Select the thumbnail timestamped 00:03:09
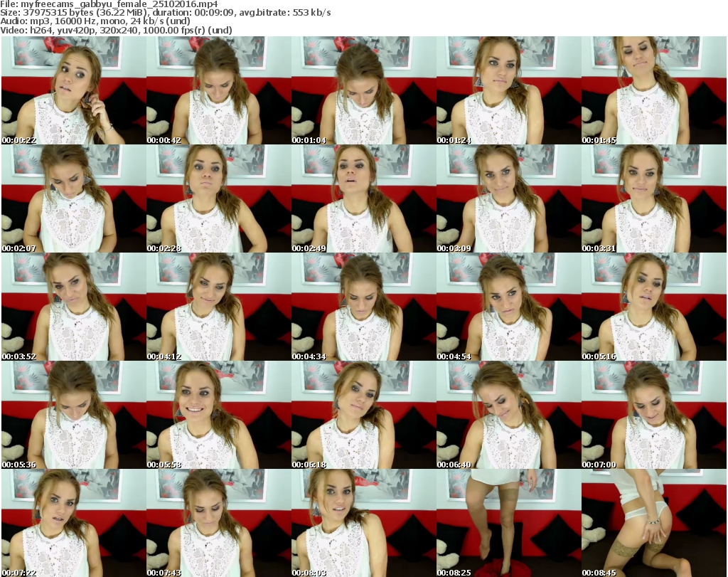728x577 pixels. tap(509, 198)
